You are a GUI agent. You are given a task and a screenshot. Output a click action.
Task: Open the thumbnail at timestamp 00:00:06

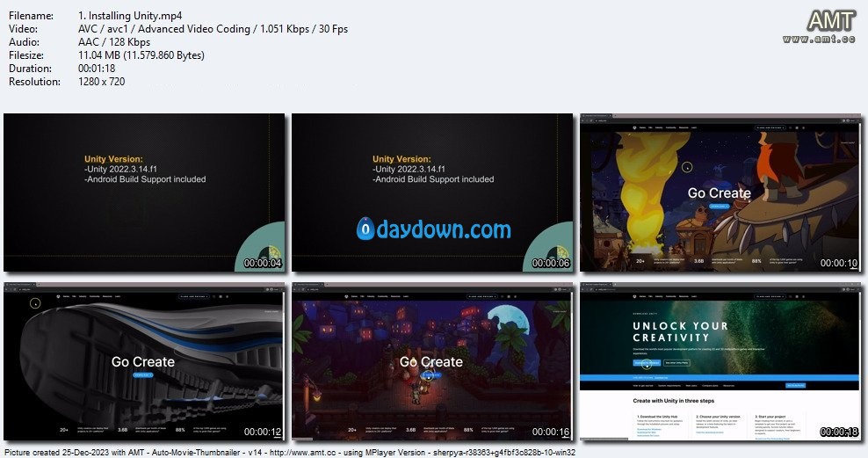click(x=432, y=193)
